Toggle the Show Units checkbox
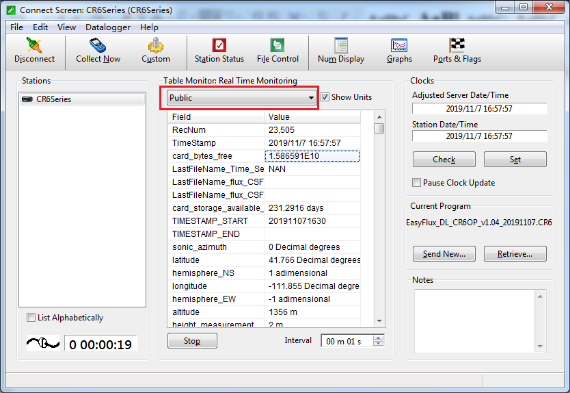Screen dimensions: 570x393 tap(325, 97)
